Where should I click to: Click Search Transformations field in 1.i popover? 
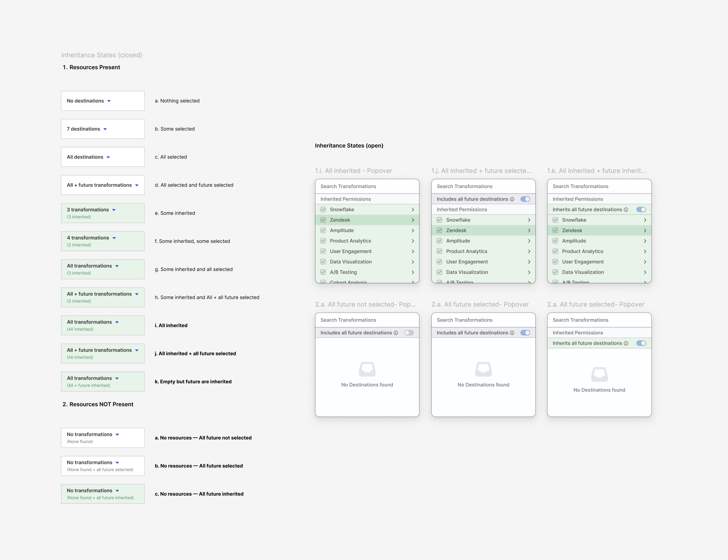pyautogui.click(x=367, y=187)
